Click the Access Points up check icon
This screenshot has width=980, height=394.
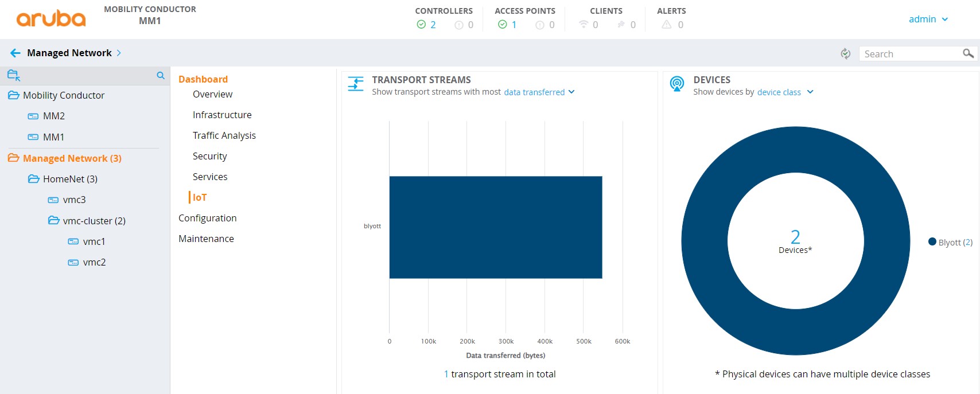[x=503, y=25]
